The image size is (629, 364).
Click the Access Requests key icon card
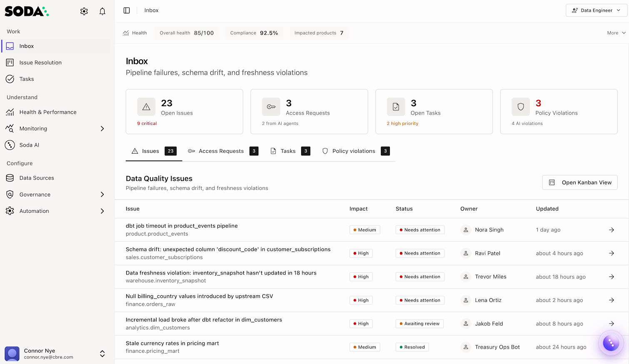click(x=271, y=107)
